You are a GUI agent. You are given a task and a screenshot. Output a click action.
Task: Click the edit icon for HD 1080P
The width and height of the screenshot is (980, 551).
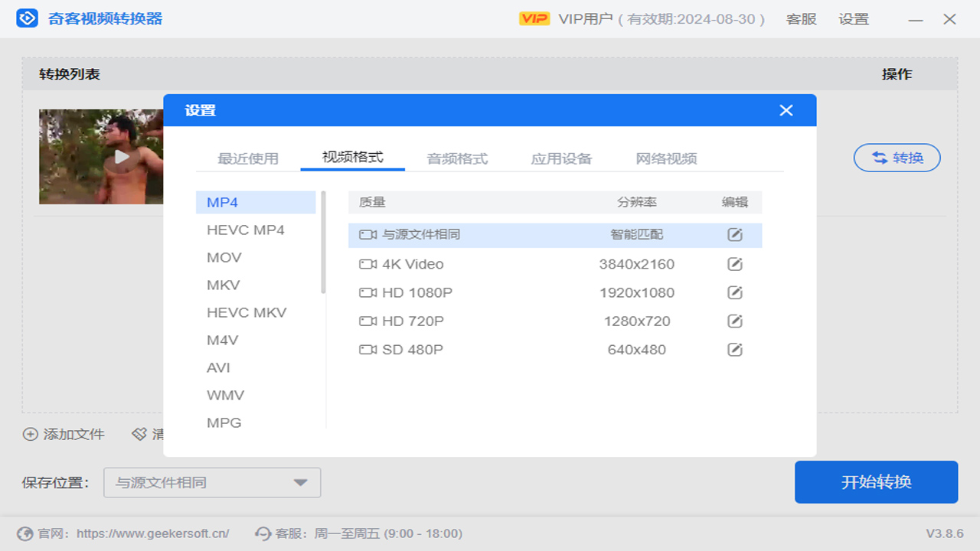(x=734, y=292)
